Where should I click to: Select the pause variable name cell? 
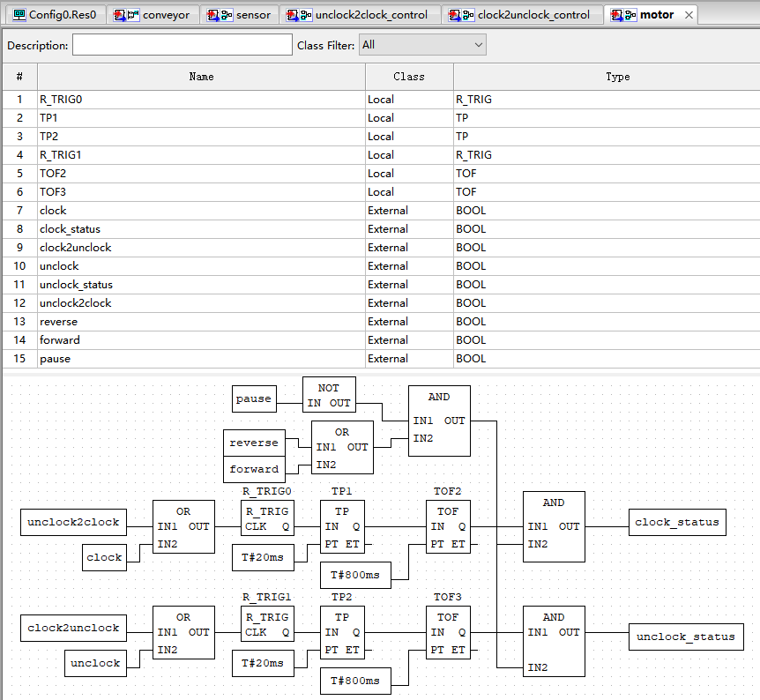pyautogui.click(x=201, y=358)
